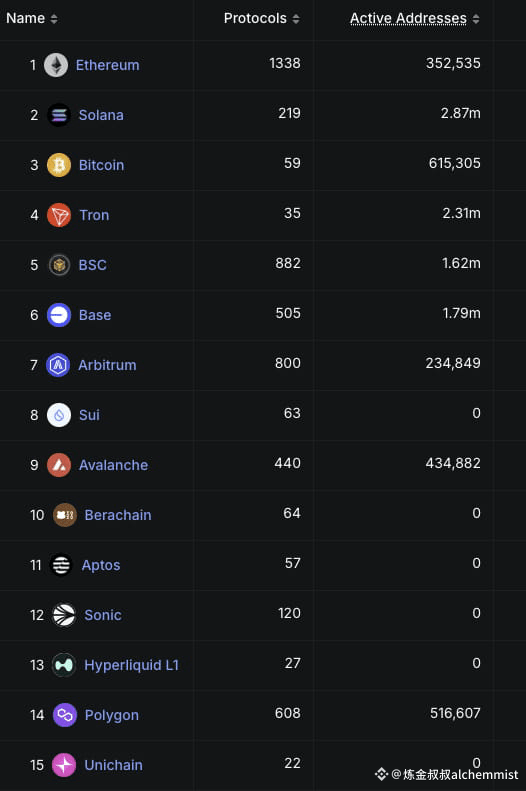
Task: Click the orange Bitcoin logo icon
Action: click(x=59, y=165)
